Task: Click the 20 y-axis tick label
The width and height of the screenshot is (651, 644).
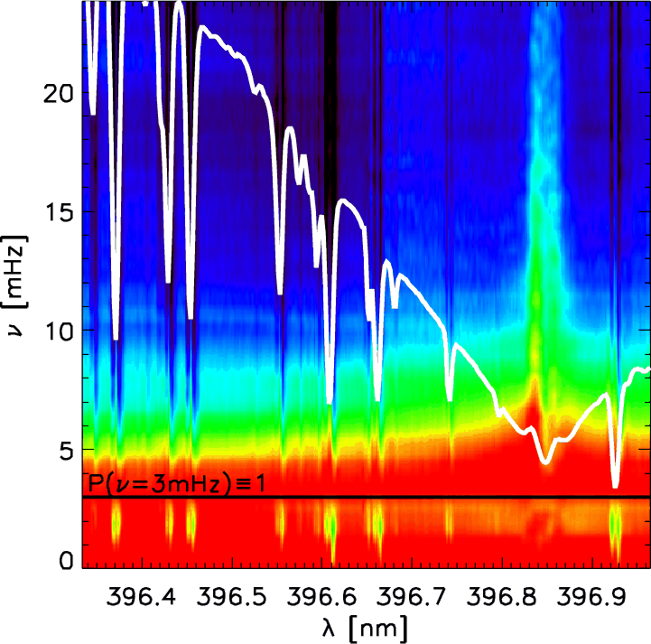Action: 59,93
